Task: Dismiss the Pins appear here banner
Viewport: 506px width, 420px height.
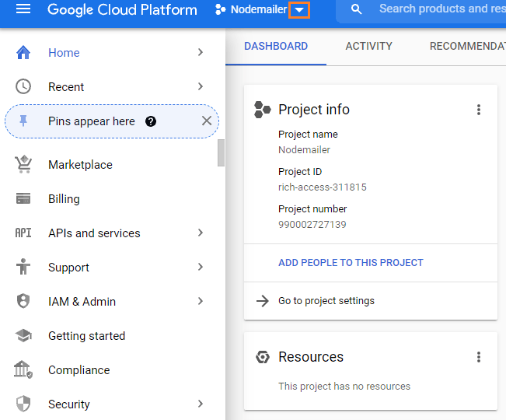Action: coord(207,121)
